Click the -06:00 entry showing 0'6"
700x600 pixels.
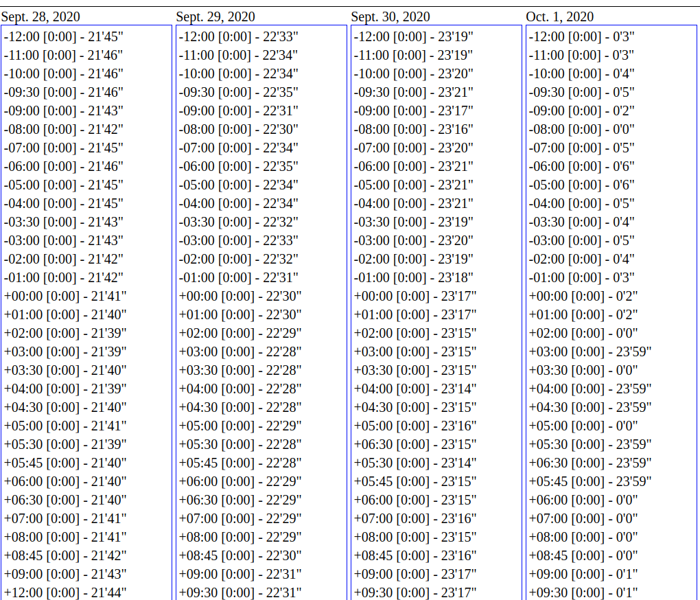pos(582,166)
